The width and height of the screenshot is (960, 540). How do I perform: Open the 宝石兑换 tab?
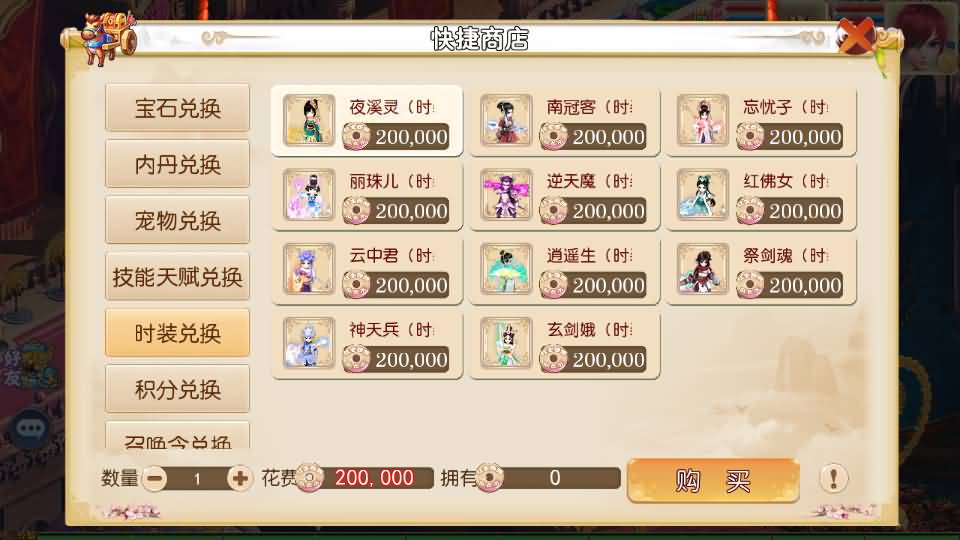[x=178, y=108]
